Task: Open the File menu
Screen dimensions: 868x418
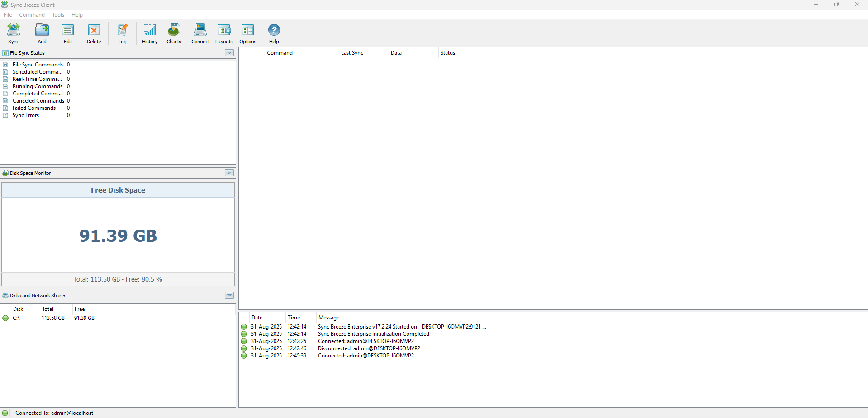Action: pyautogui.click(x=8, y=15)
